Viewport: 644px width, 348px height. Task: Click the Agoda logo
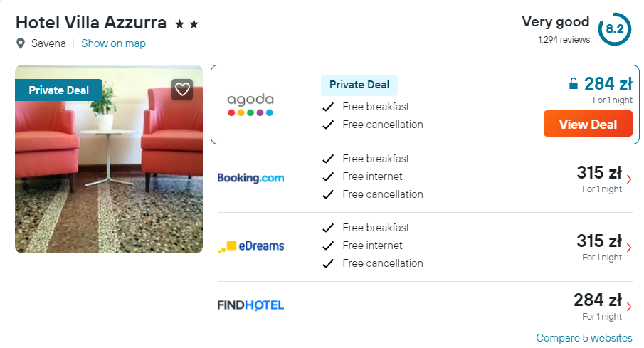250,105
